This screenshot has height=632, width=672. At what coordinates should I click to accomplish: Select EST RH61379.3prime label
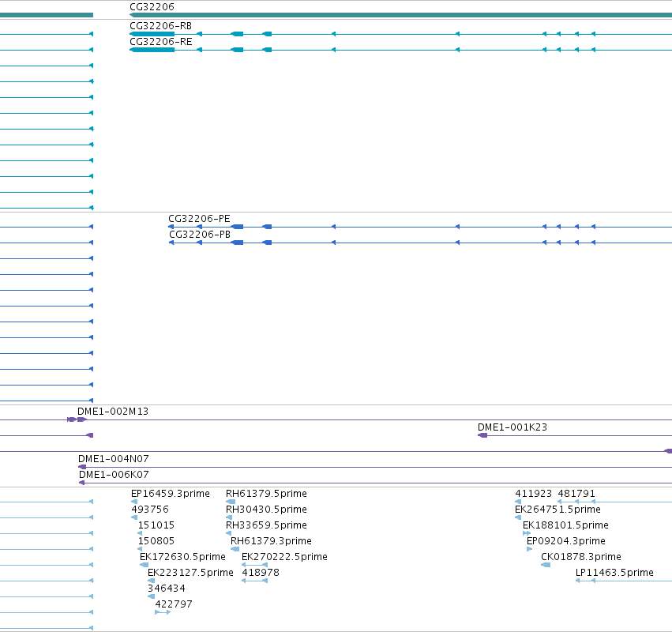pyautogui.click(x=272, y=541)
